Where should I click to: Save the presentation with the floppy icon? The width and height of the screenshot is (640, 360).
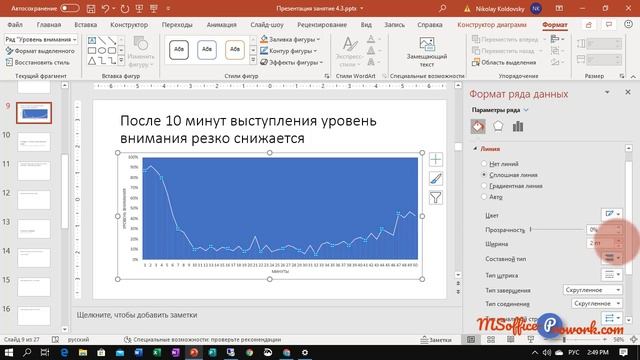tap(91, 8)
